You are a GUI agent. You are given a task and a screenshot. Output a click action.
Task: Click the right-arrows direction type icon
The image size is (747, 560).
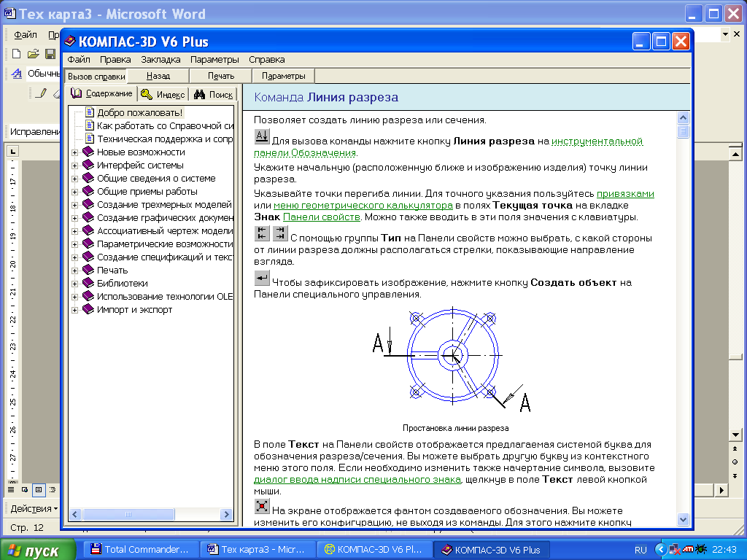pos(280,233)
